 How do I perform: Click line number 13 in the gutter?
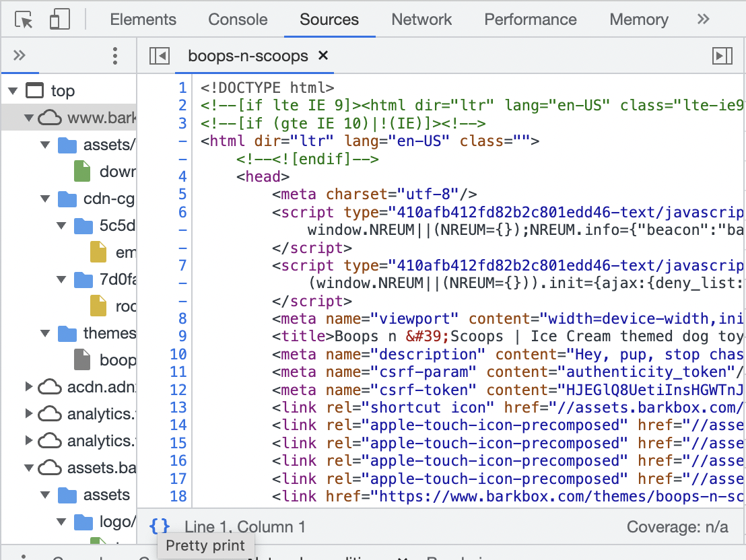(x=178, y=407)
